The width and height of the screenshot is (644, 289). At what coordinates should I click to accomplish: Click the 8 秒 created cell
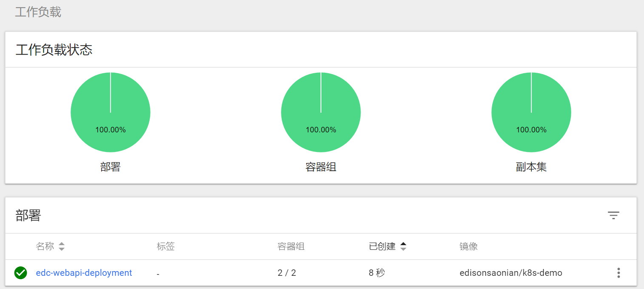click(x=377, y=273)
